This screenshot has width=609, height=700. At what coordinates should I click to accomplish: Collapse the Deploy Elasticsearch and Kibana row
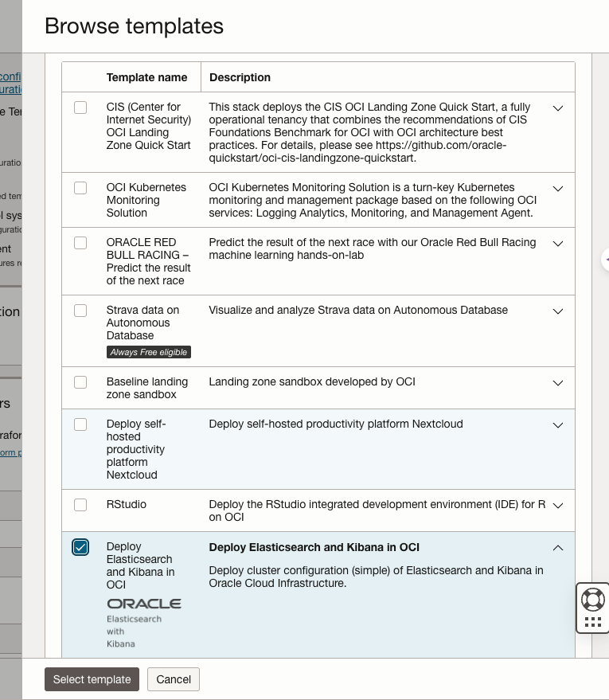coord(558,548)
